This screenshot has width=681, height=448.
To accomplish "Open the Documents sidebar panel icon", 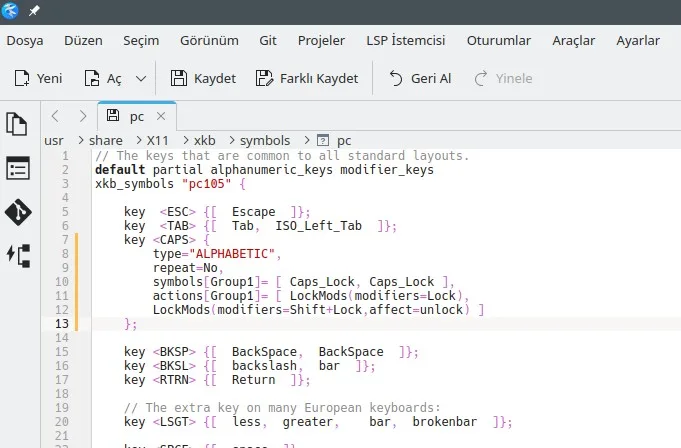I will 17,124.
